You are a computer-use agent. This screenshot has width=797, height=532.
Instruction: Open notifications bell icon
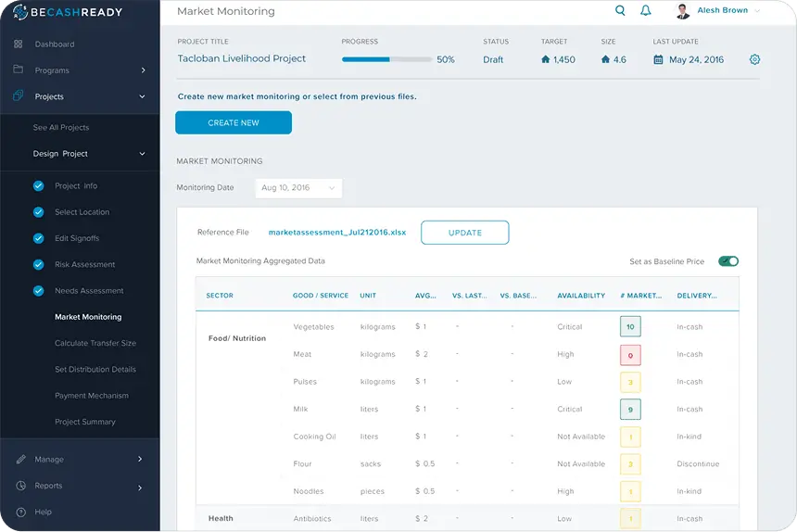pos(646,11)
